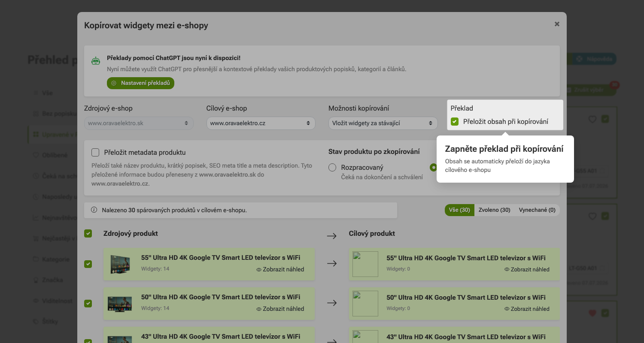The width and height of the screenshot is (644, 343).
Task: Uncheck the 55" Ultra HD TV row
Action: click(88, 264)
